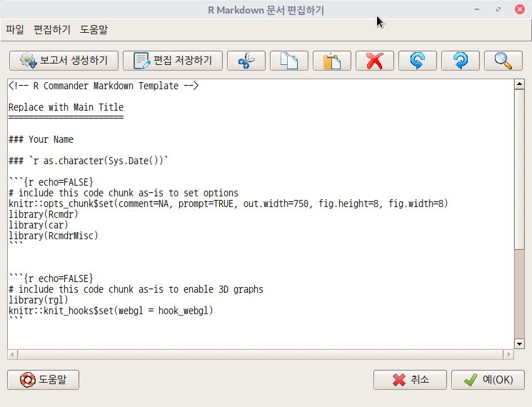Click the 'knitr::opts_chunk$set' line
The image size is (532, 407).
(228, 203)
